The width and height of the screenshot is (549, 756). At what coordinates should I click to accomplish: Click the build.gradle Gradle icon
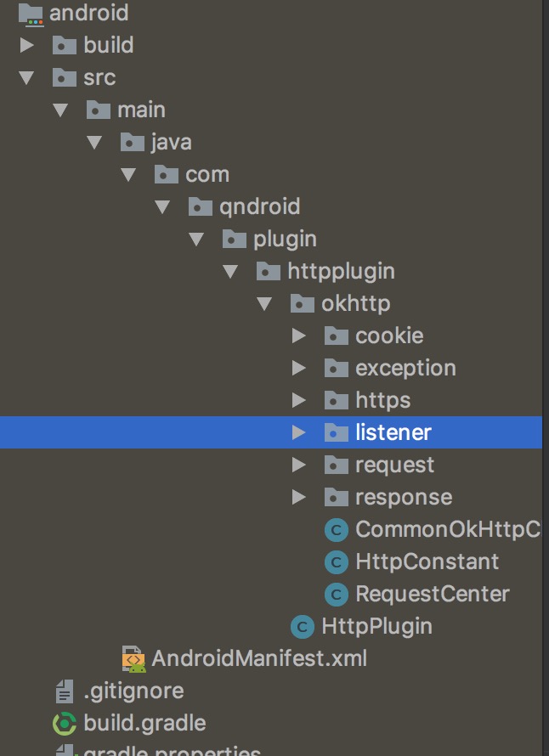click(x=65, y=724)
